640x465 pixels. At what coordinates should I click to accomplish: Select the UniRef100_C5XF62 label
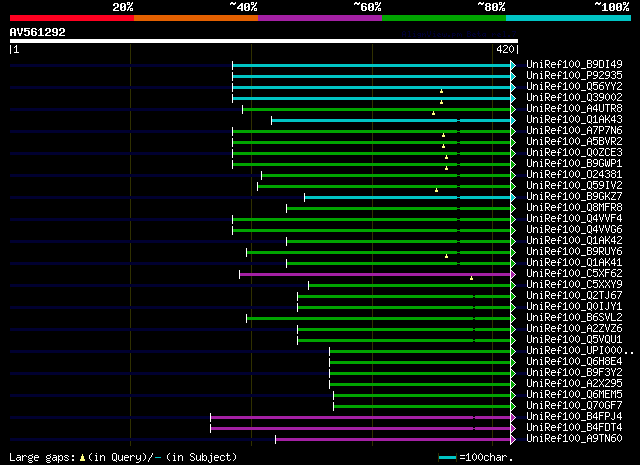(574, 274)
